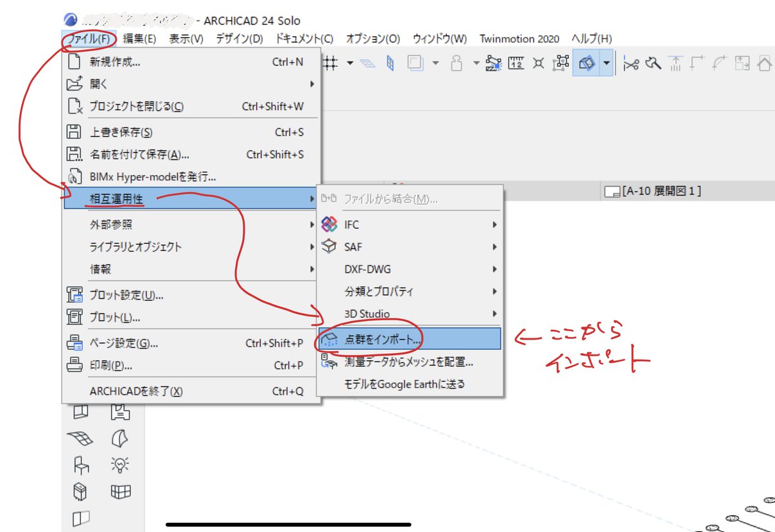Open the 編集(E) menu
This screenshot has height=532, width=775.
[x=139, y=39]
